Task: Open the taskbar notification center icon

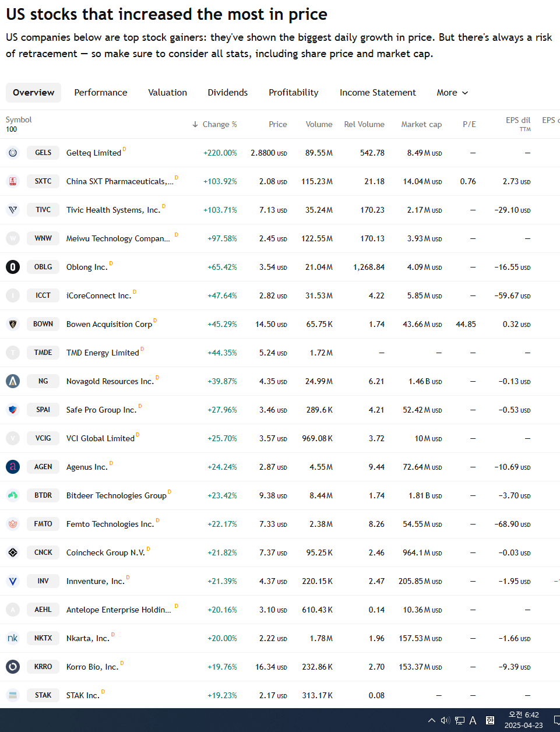Action: click(557, 720)
